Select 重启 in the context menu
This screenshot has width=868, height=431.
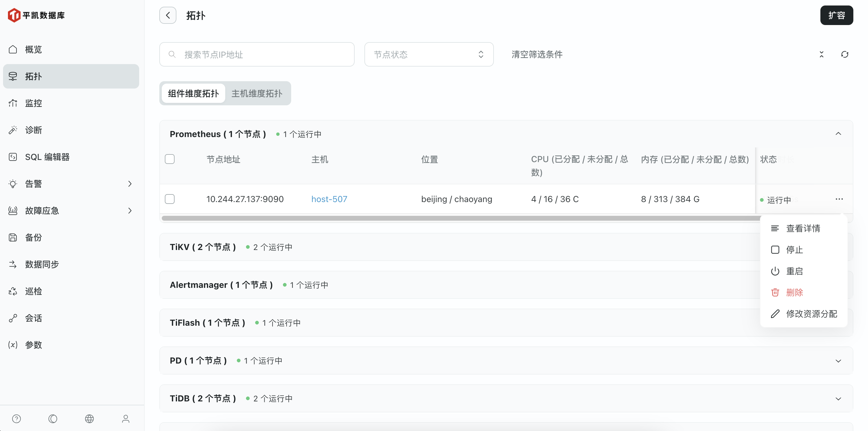pos(794,271)
